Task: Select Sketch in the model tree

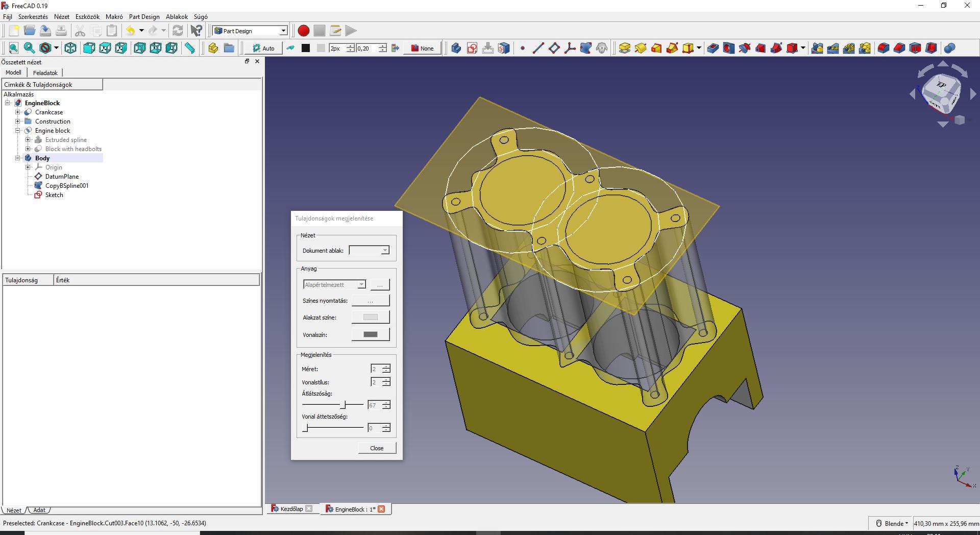Action: 54,195
